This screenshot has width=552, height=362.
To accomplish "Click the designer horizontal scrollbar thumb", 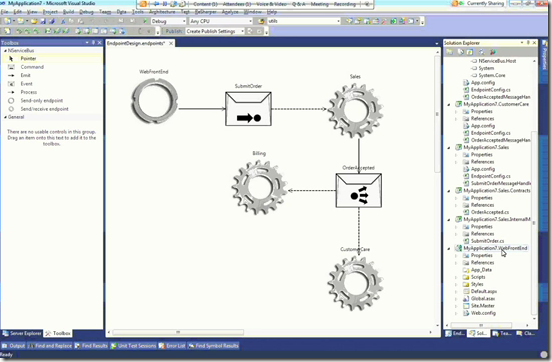I will 178,332.
